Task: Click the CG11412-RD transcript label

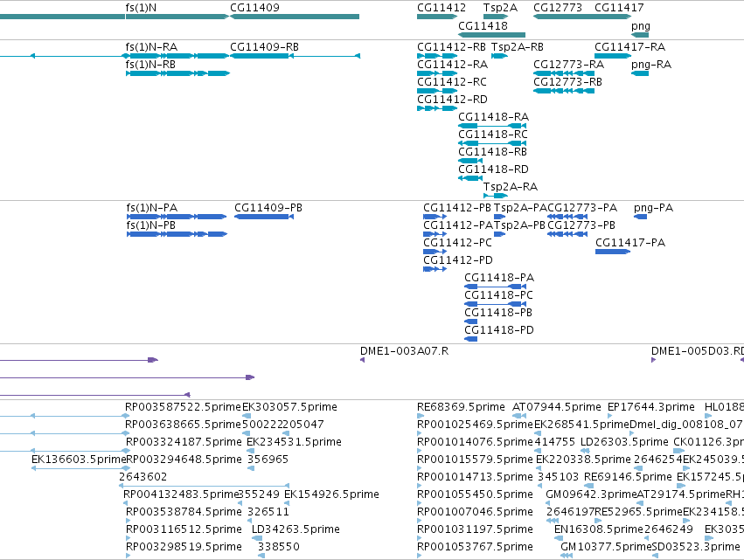Action: click(452, 100)
